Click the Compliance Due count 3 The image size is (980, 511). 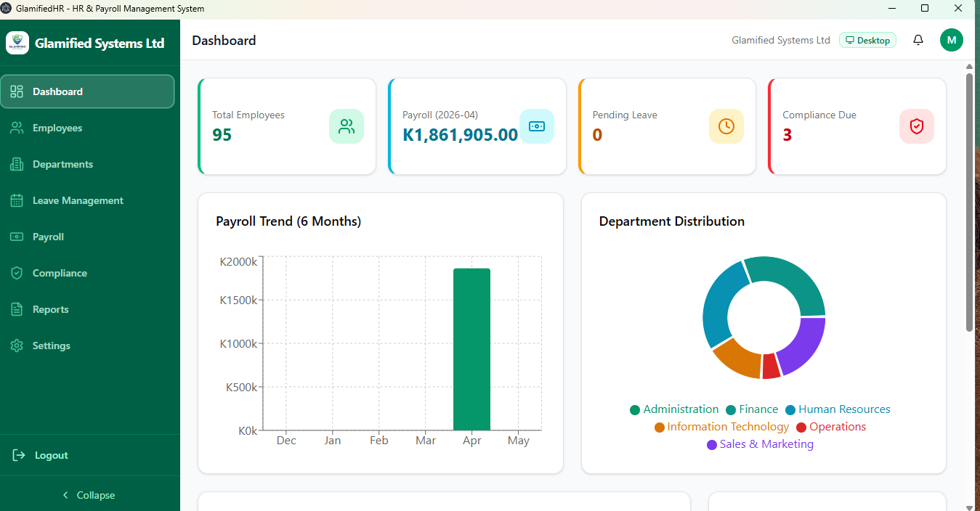pos(787,135)
